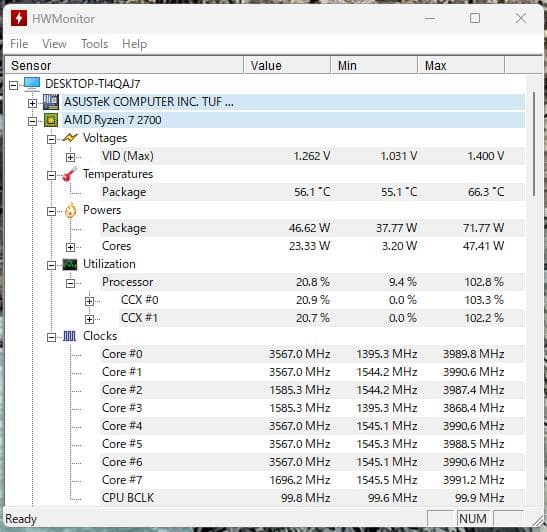Select the Core #7 clock row
This screenshot has height=532, width=547.
[x=312, y=480]
